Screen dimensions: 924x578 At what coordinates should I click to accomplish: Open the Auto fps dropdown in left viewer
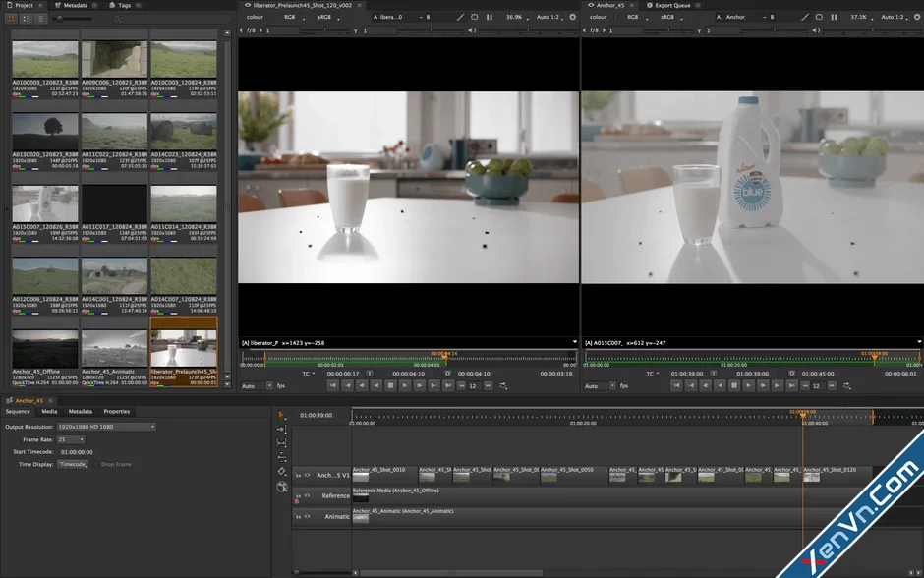(x=257, y=386)
